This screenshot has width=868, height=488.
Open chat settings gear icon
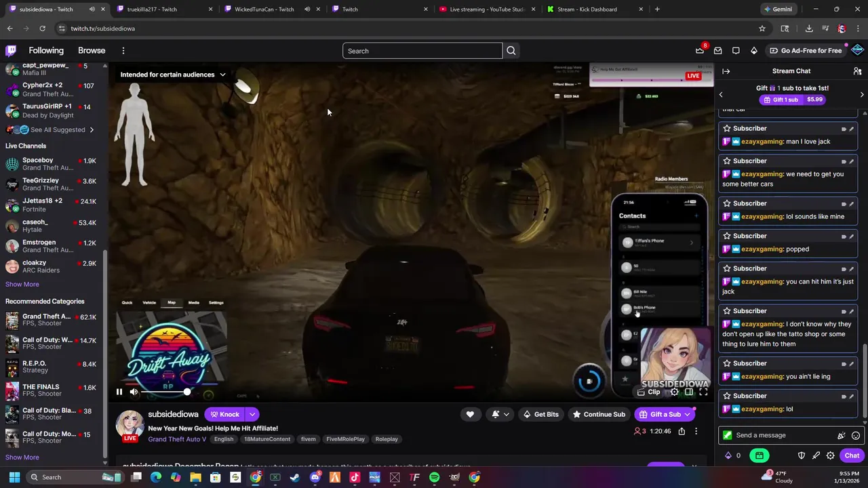[830, 455]
